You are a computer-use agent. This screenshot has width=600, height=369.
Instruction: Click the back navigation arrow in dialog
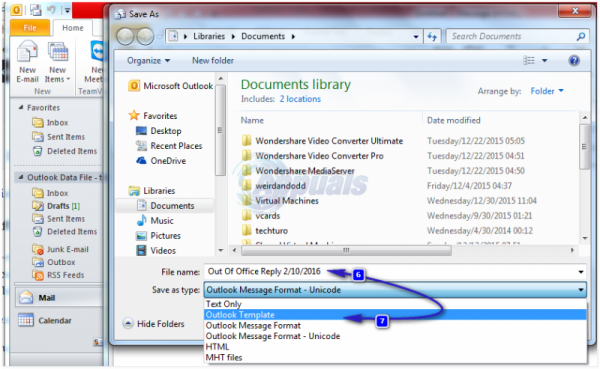(125, 37)
